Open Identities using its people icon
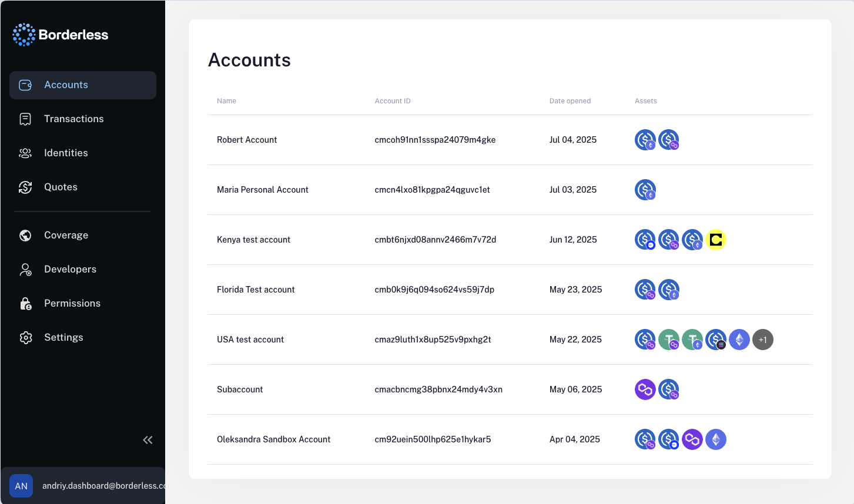This screenshot has height=504, width=854. [x=25, y=153]
